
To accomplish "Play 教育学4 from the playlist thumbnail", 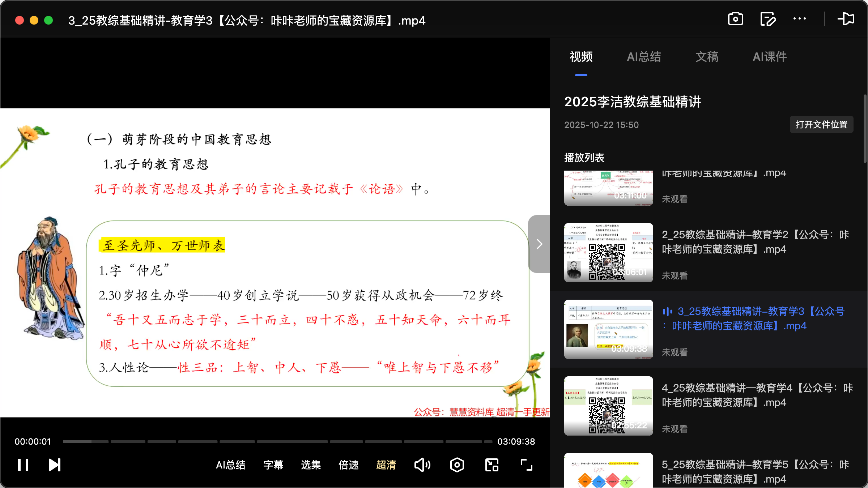I will click(608, 405).
